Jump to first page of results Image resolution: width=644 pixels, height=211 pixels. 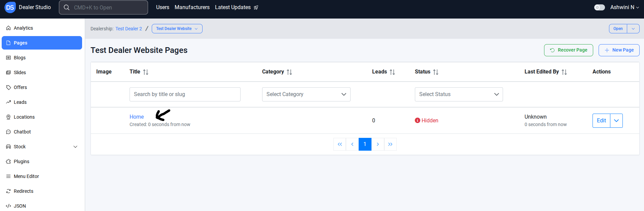point(340,144)
